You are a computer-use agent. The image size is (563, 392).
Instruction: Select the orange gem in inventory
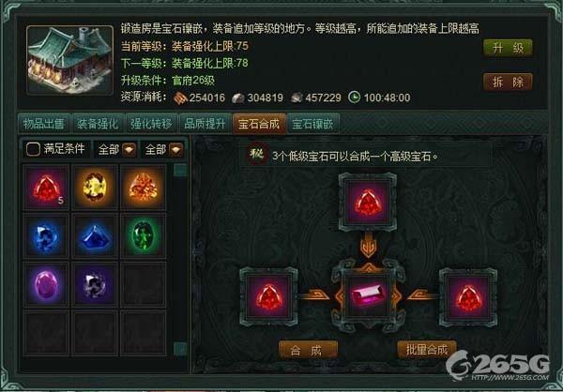pos(144,188)
